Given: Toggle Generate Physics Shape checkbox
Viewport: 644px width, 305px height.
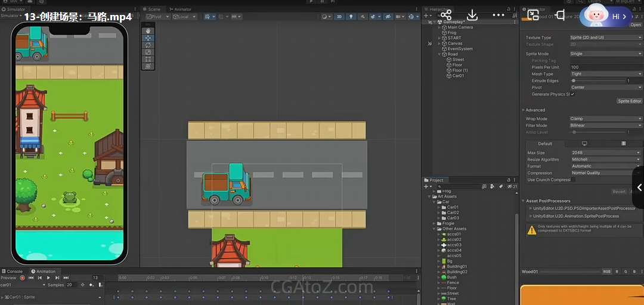Looking at the screenshot, I should tap(572, 94).
